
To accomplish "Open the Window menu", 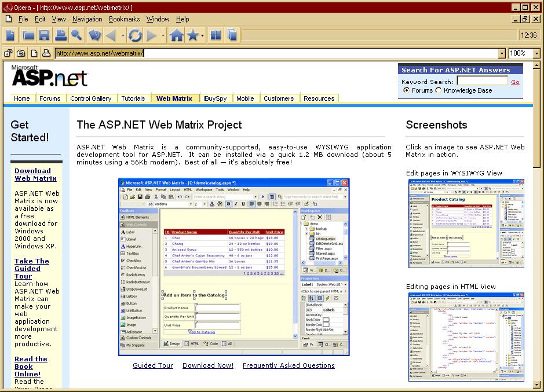I will pos(158,19).
